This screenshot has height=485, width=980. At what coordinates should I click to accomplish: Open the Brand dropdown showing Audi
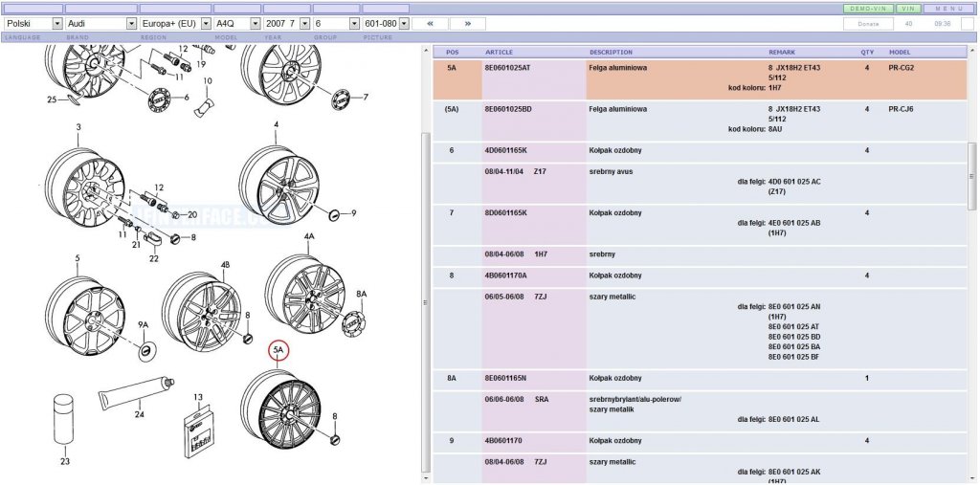(x=100, y=23)
